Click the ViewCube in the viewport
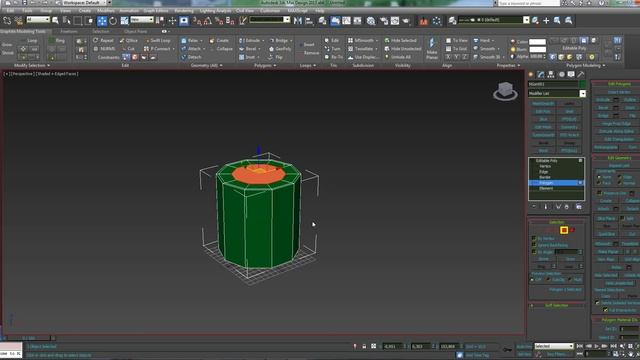This screenshot has height=360, width=640. (x=505, y=91)
